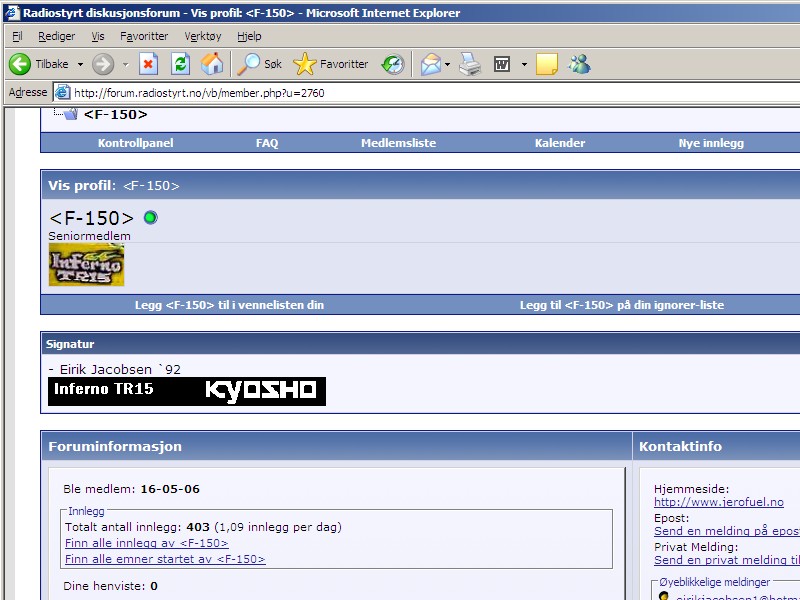Go to the Home page icon
The height and width of the screenshot is (600, 800).
tap(212, 64)
